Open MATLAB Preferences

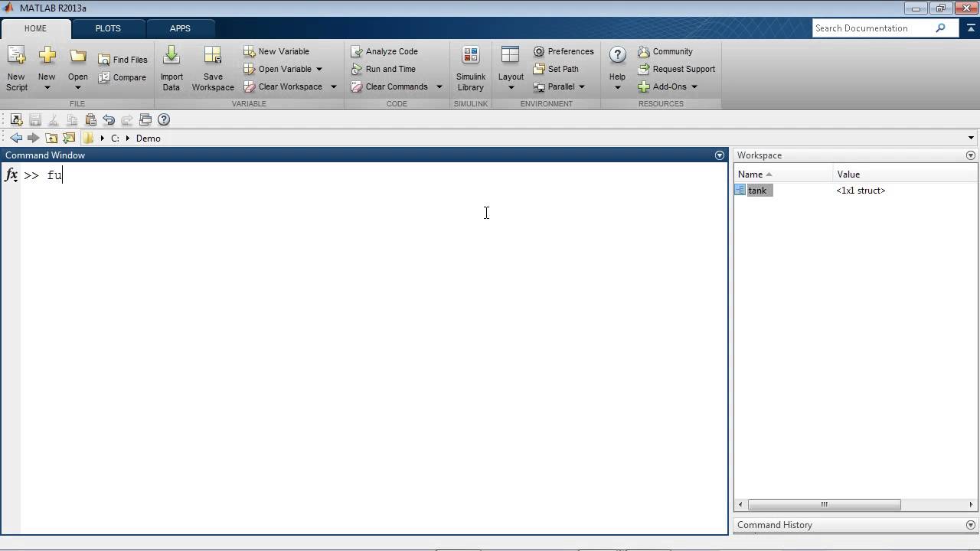point(563,51)
